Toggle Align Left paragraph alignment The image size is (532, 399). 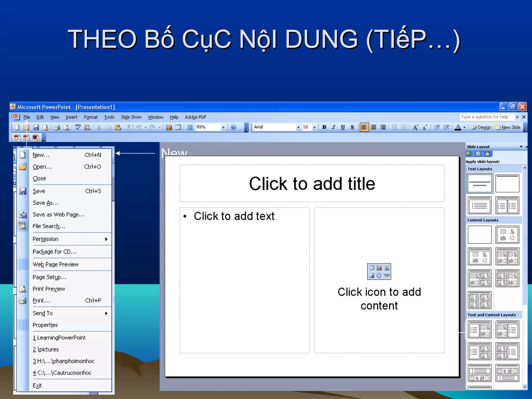pos(364,127)
